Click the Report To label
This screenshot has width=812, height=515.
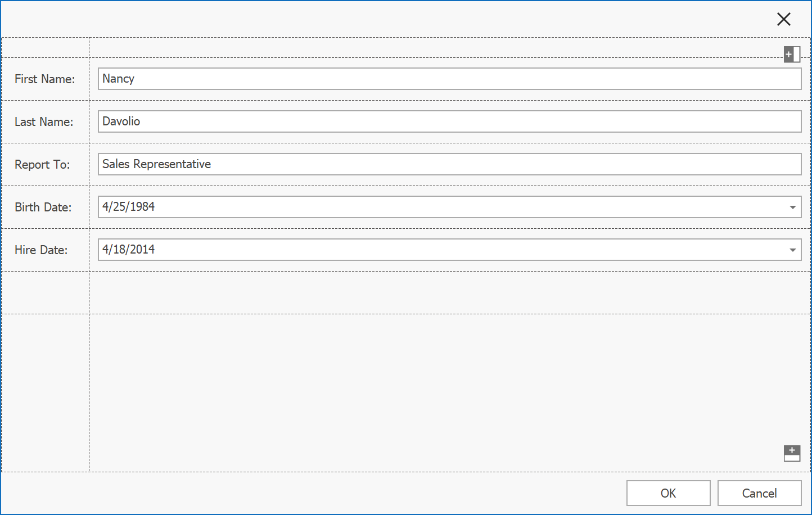point(42,165)
